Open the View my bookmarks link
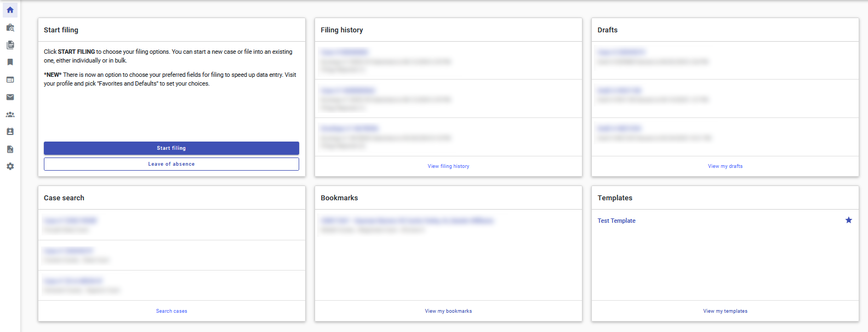The image size is (868, 332). [448, 311]
